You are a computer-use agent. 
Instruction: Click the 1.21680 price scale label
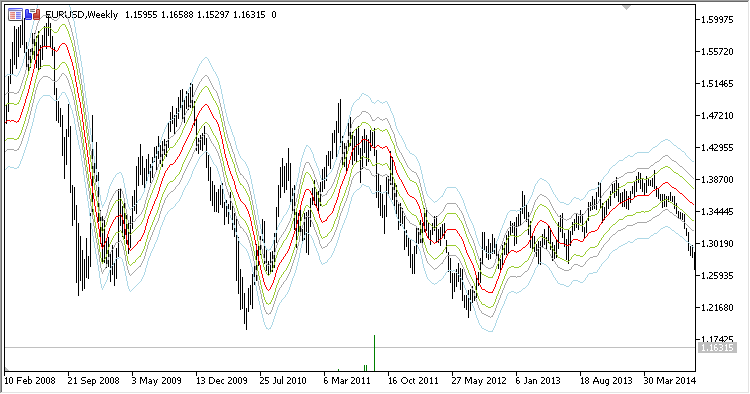717,307
